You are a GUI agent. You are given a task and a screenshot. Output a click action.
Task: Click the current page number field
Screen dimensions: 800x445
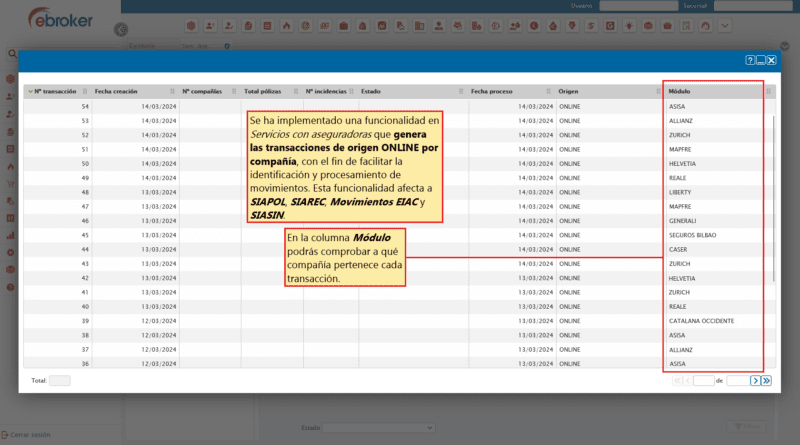704,381
